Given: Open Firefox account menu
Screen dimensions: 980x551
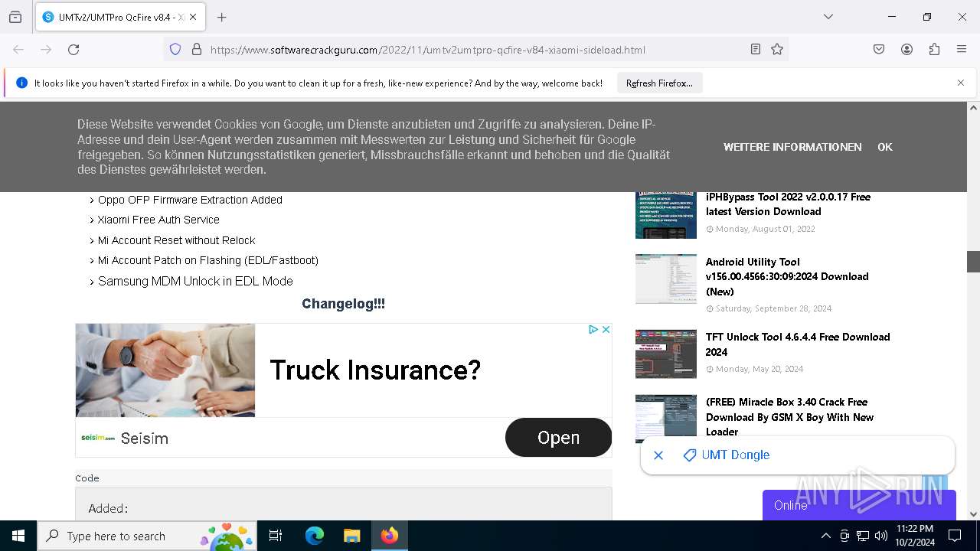Looking at the screenshot, I should pyautogui.click(x=906, y=49).
